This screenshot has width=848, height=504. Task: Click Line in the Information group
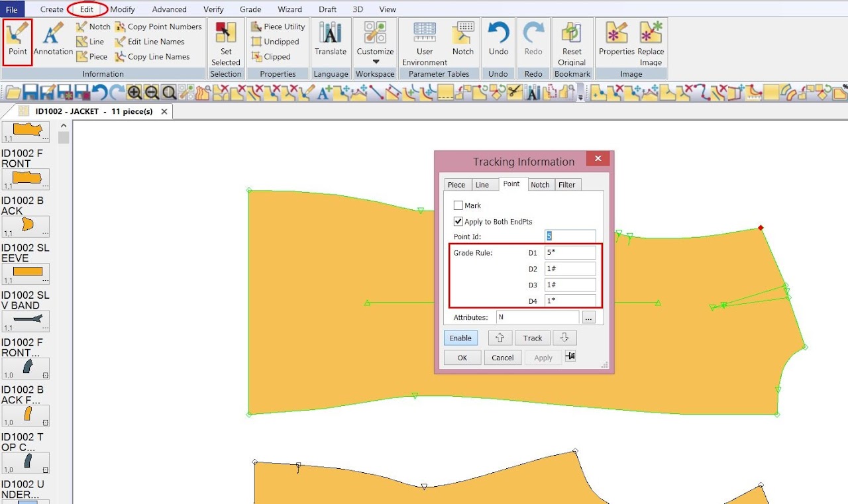click(90, 41)
